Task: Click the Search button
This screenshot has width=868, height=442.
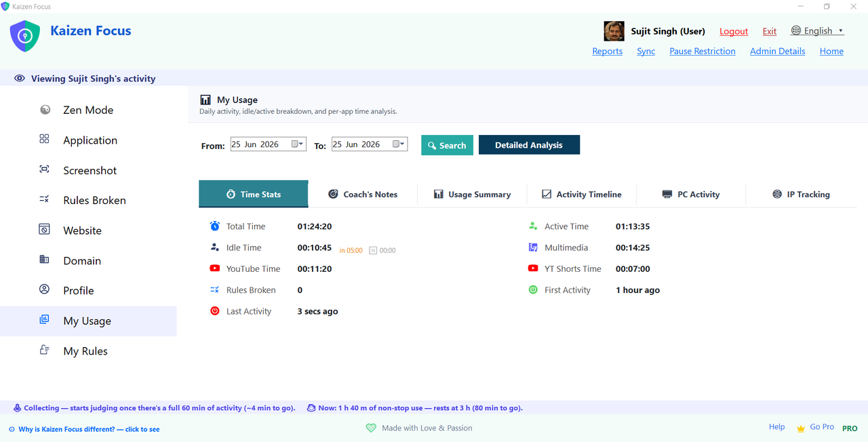Action: coord(447,145)
